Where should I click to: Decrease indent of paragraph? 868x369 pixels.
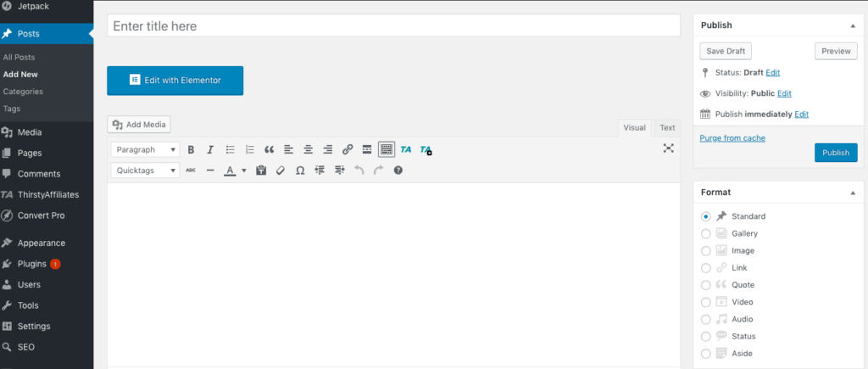[320, 171]
